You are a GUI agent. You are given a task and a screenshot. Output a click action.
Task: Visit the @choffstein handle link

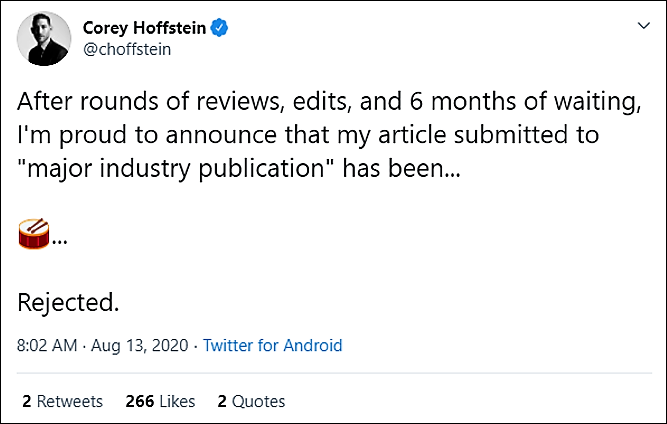pyautogui.click(x=127, y=49)
